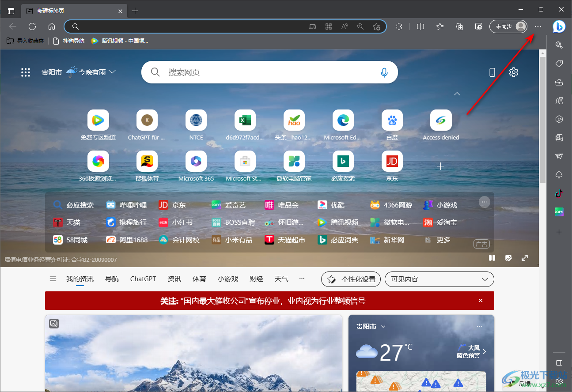Open the 小红书 link
The width and height of the screenshot is (572, 392).
point(176,222)
